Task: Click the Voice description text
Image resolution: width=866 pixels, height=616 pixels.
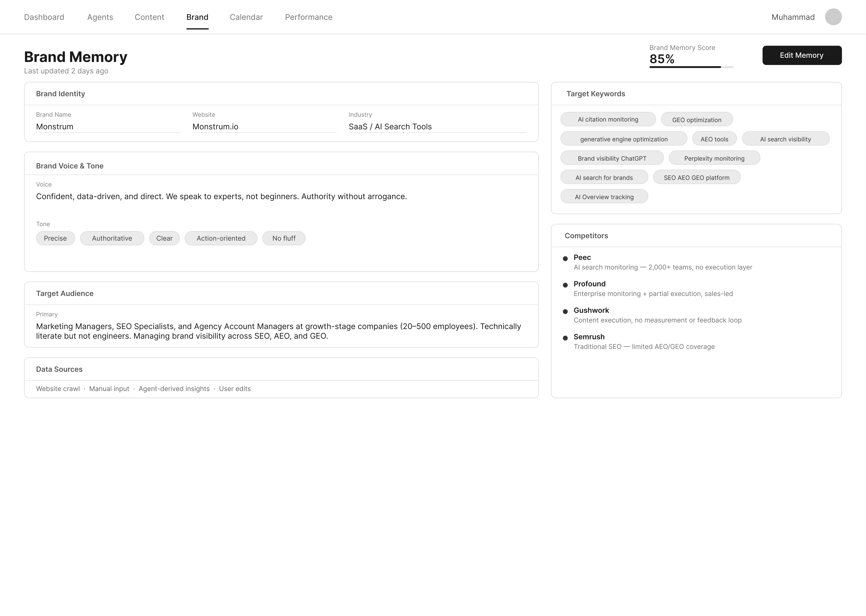Action: 221,196
